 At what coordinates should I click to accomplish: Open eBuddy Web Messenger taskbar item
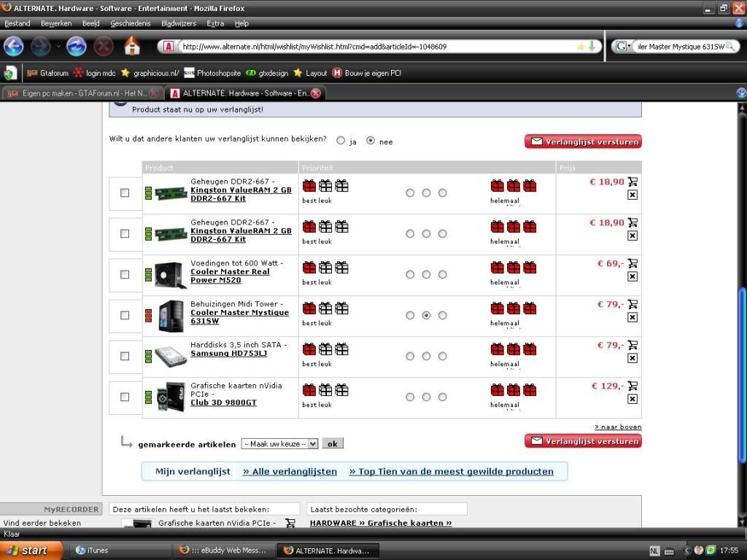point(223,550)
